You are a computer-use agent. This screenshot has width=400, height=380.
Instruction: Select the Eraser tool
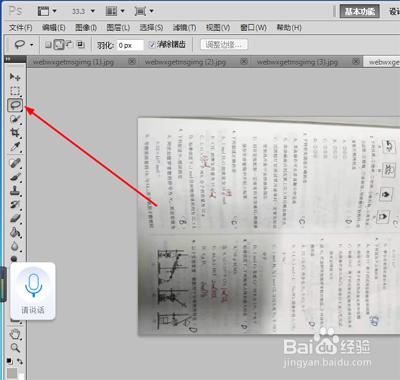(15, 218)
